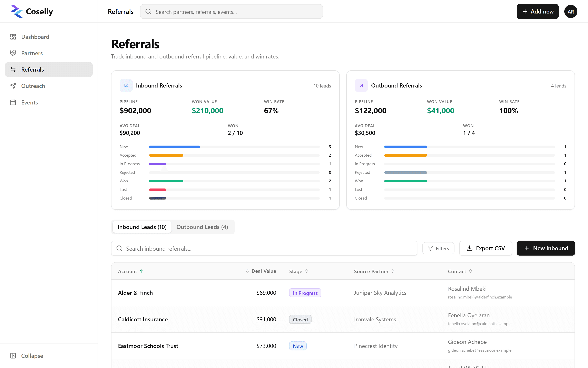The width and height of the screenshot is (588, 368).
Task: Click Juniper Sky Analytics source partner
Action: click(x=380, y=293)
